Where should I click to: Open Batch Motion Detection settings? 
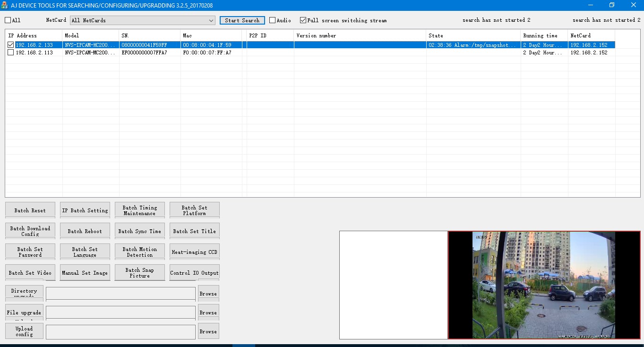[139, 252]
